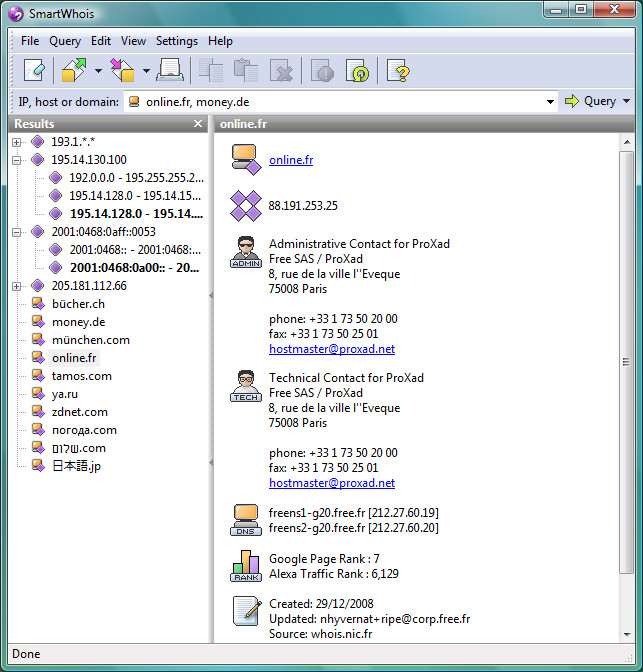Click the Paste toolbar icon
This screenshot has height=672, width=643.
(x=246, y=70)
